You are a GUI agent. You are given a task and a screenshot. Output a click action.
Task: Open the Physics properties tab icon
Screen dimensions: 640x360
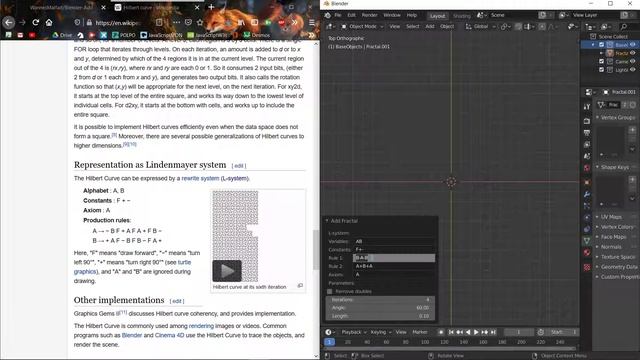coord(587,218)
